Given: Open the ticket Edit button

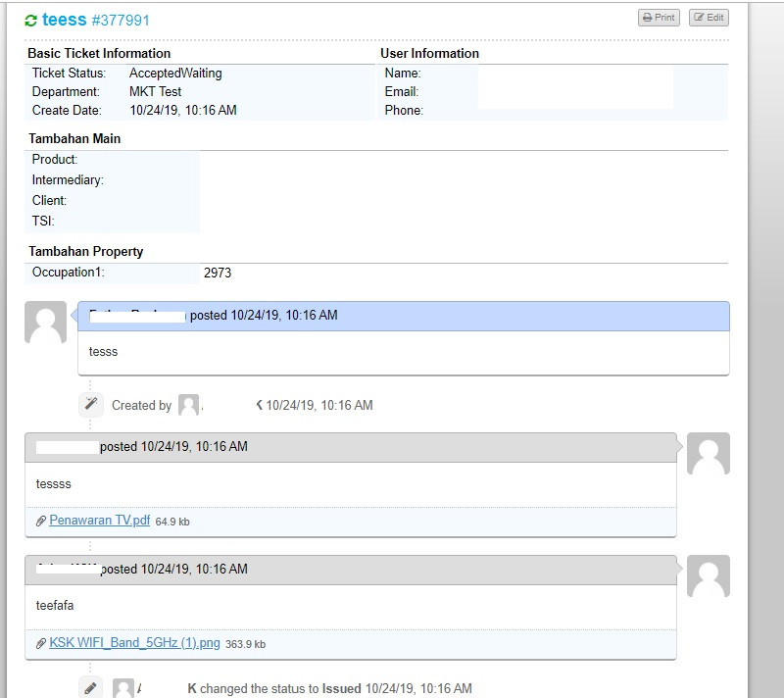Looking at the screenshot, I should [708, 18].
